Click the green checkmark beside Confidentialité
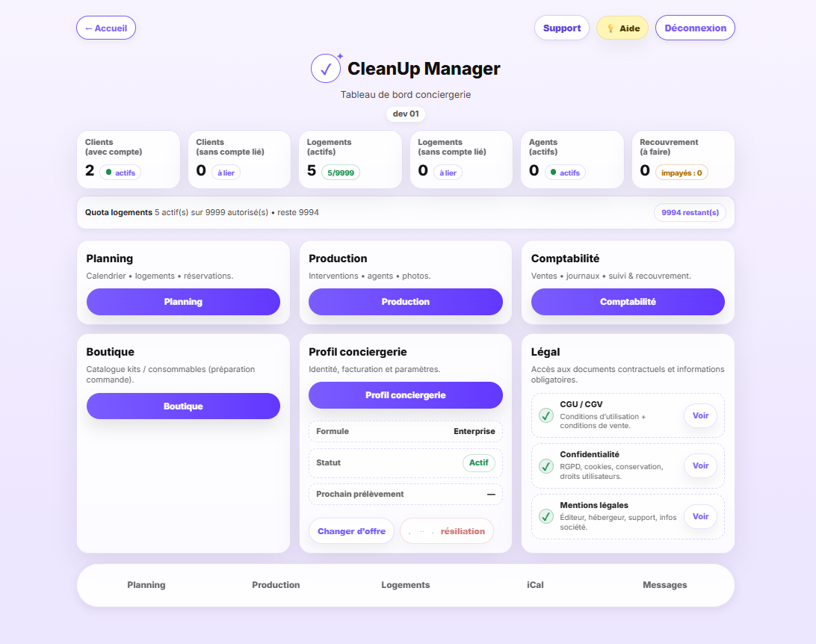This screenshot has height=644, width=816. point(545,465)
